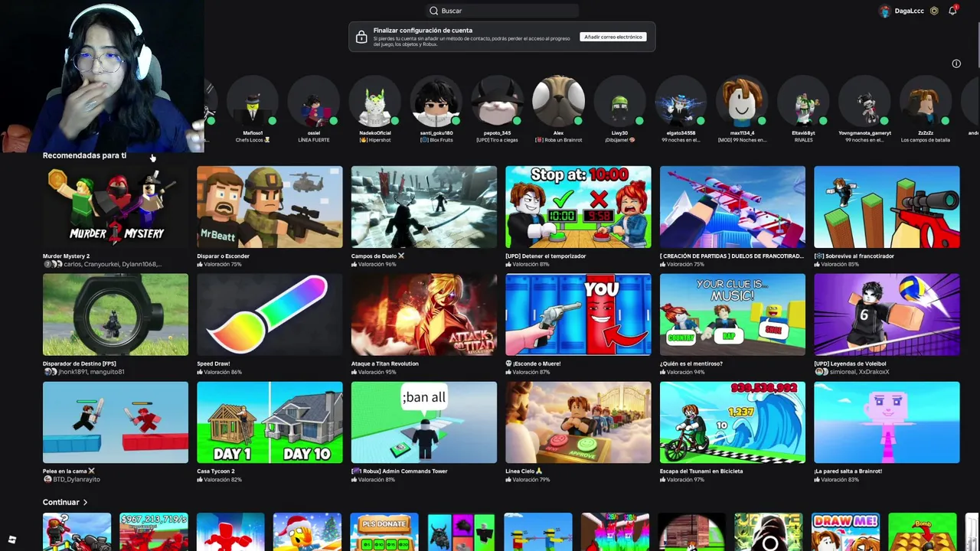This screenshot has width=980, height=551.
Task: Open the notifications bell
Action: click(952, 11)
